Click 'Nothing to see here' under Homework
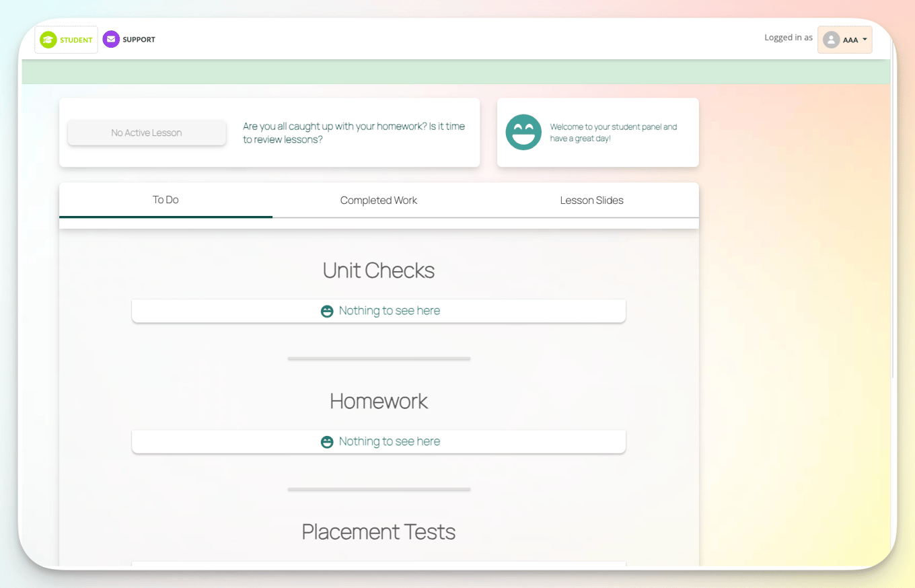 coord(390,441)
